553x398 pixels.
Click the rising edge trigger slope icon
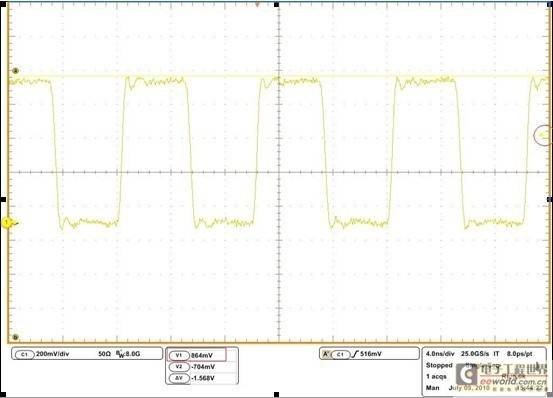pos(355,354)
